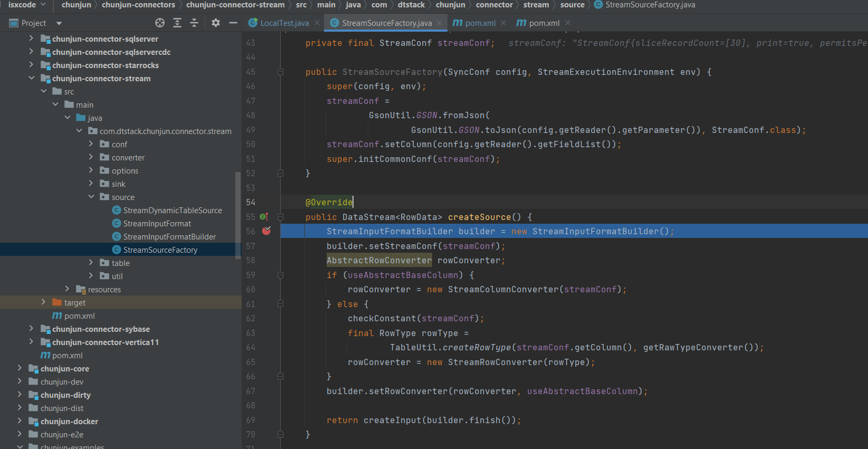Select the resources folder

104,289
